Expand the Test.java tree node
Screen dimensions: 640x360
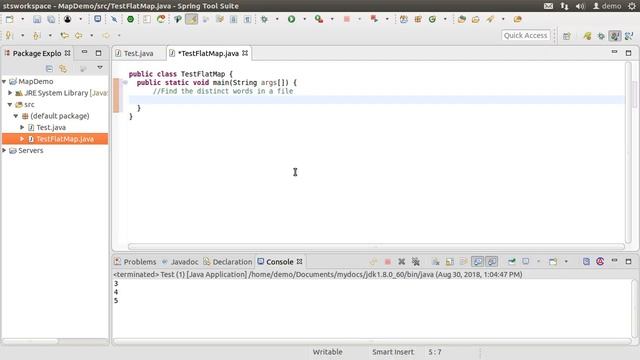[x=22, y=127]
